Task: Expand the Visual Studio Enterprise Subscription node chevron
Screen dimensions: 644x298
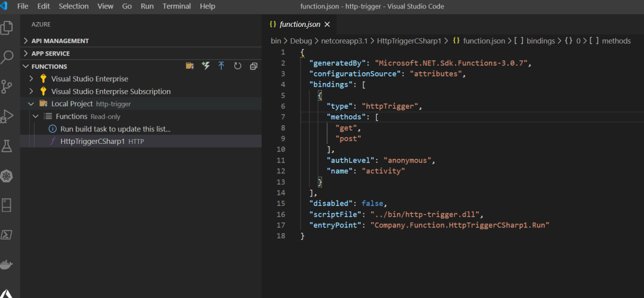Action: pos(31,91)
